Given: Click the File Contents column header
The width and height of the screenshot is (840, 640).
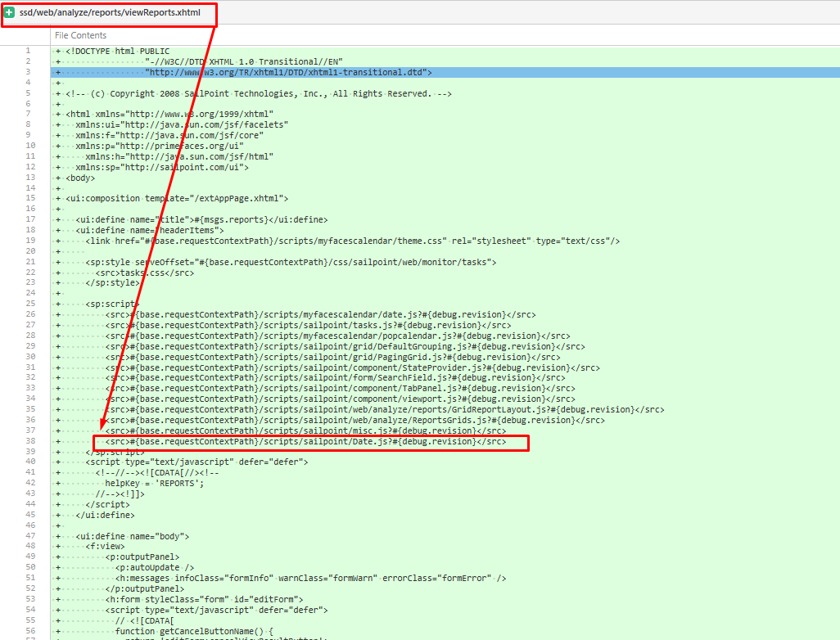Looking at the screenshot, I should pyautogui.click(x=80, y=35).
